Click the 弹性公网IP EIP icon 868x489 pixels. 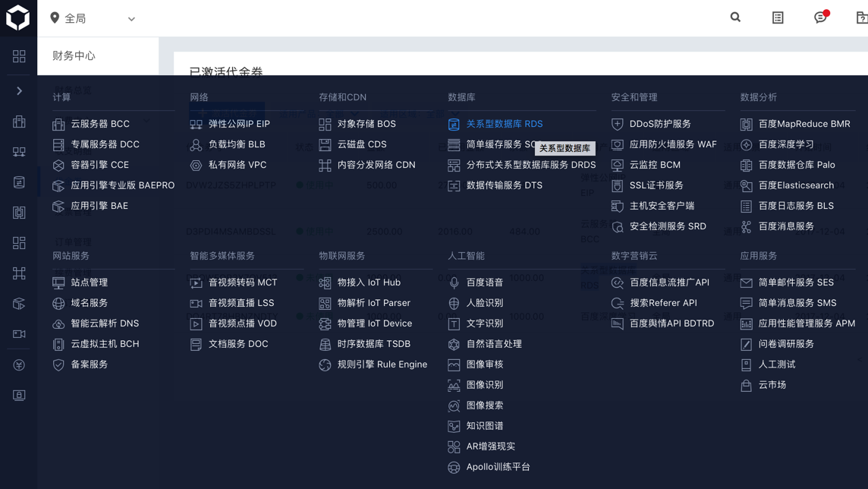click(x=196, y=124)
